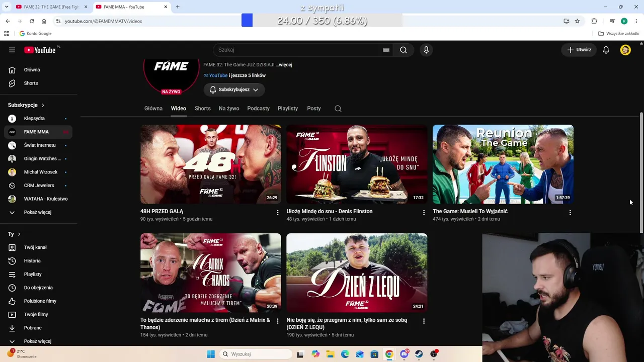Screen dimensions: 644x362
Task: Expand the channel description with ...więcej
Action: [284, 65]
